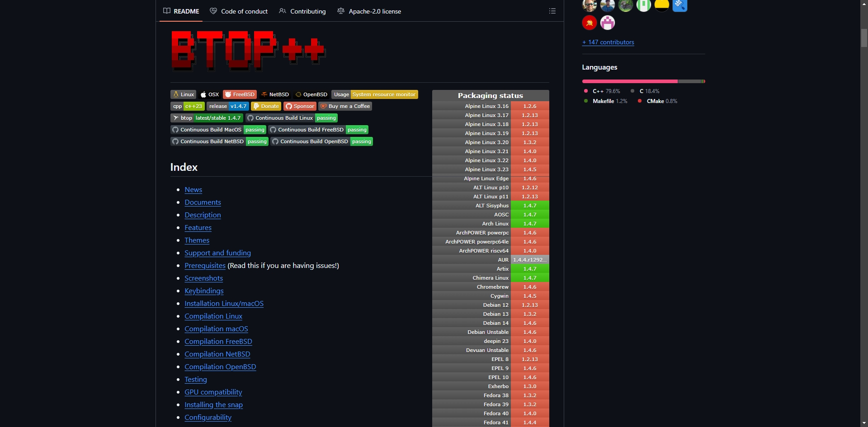Click the Fedora 41 packaging row
This screenshot has width=868, height=427.
click(491, 422)
